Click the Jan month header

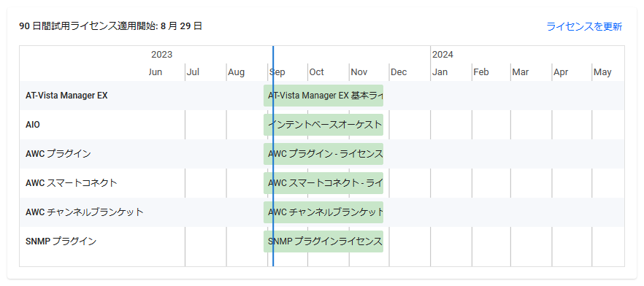440,72
